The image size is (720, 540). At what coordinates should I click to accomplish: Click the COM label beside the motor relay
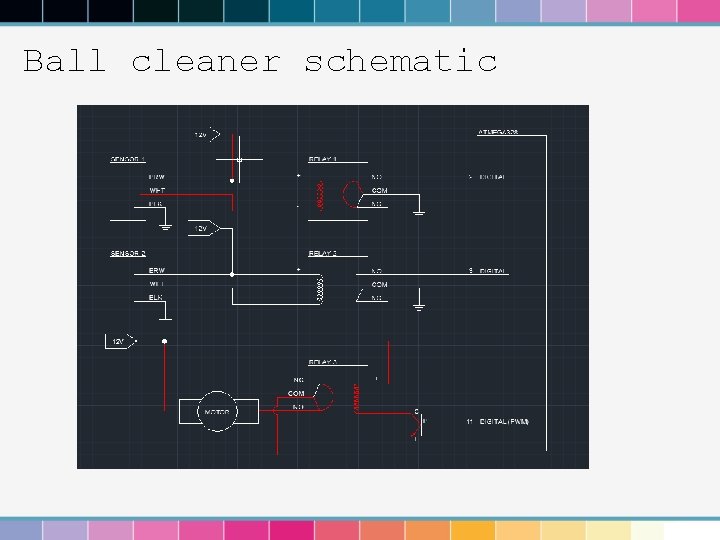click(296, 394)
